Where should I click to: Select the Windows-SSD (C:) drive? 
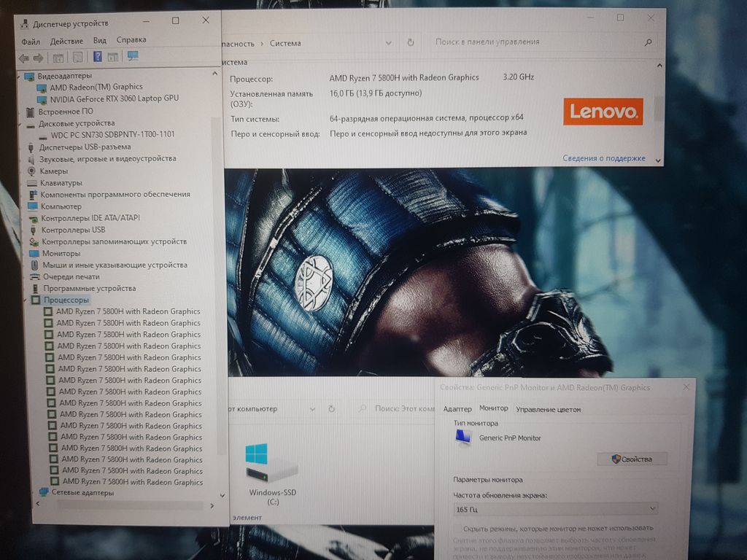(272, 475)
